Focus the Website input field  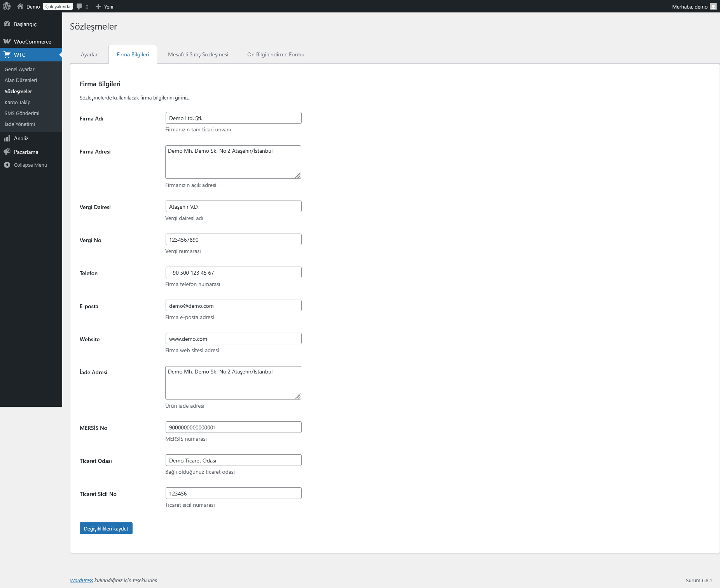[233, 338]
